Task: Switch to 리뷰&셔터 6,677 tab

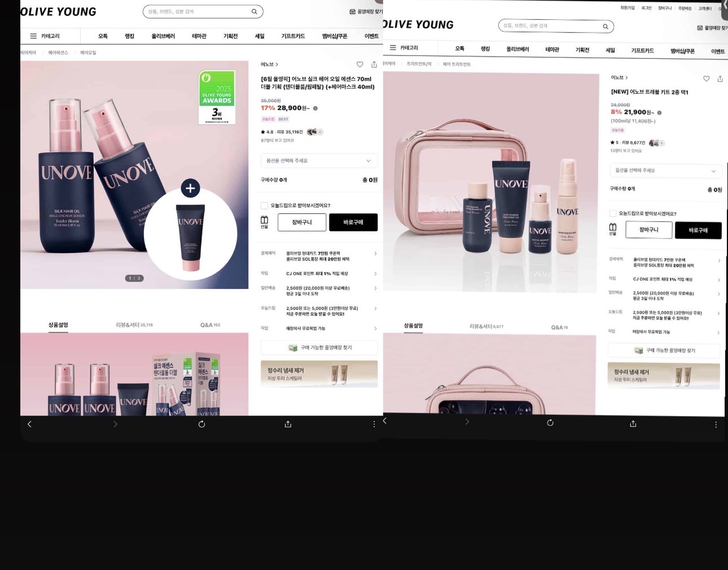Action: pyautogui.click(x=486, y=326)
